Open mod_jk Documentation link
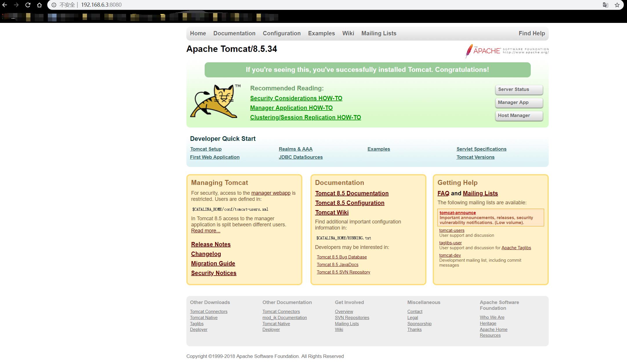 [x=285, y=318]
